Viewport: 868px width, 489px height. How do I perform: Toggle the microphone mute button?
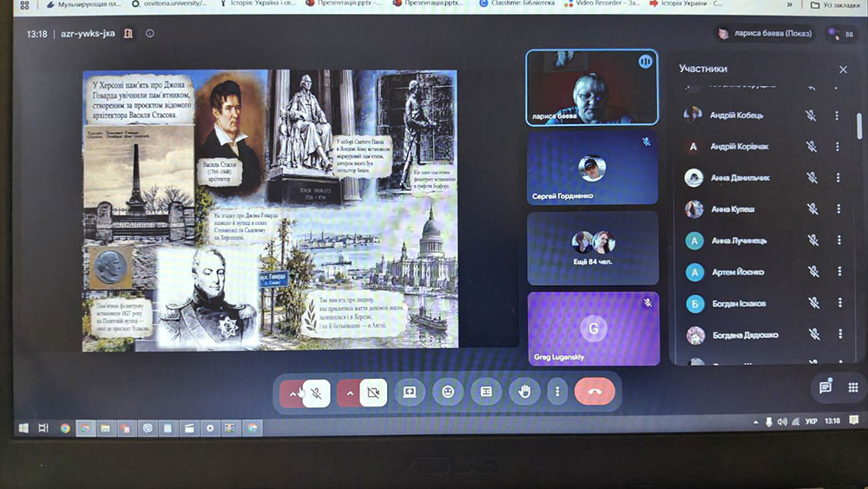point(317,393)
